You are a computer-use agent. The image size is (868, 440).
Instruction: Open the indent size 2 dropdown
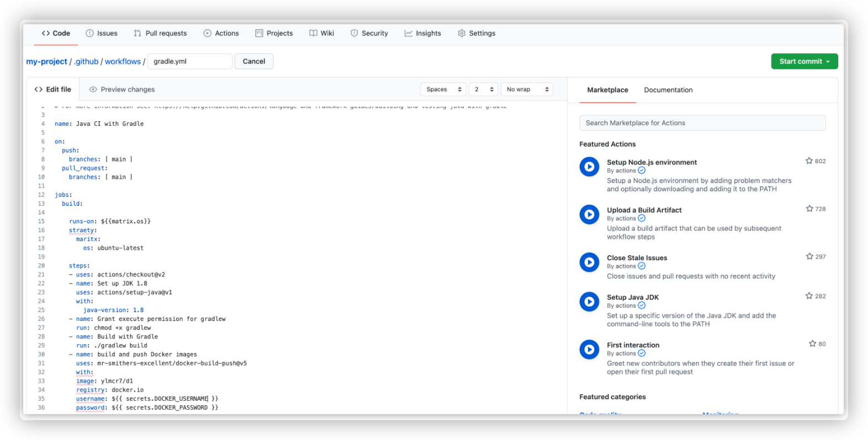(484, 89)
